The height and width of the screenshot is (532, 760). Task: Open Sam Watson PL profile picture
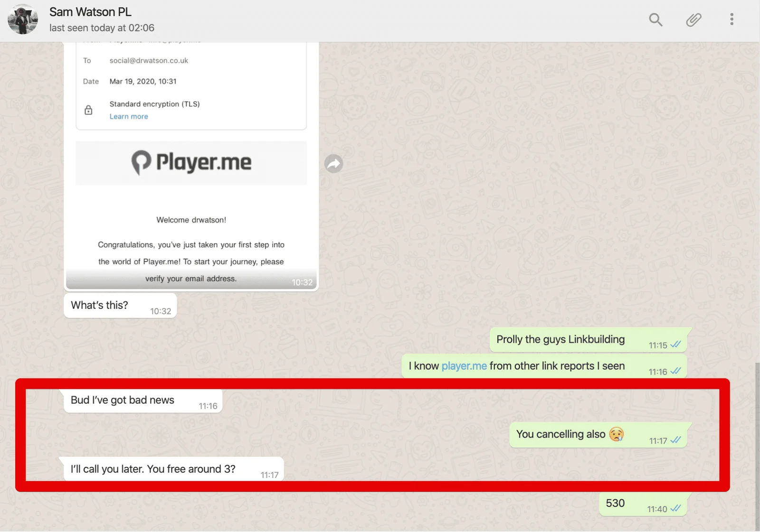pos(23,19)
